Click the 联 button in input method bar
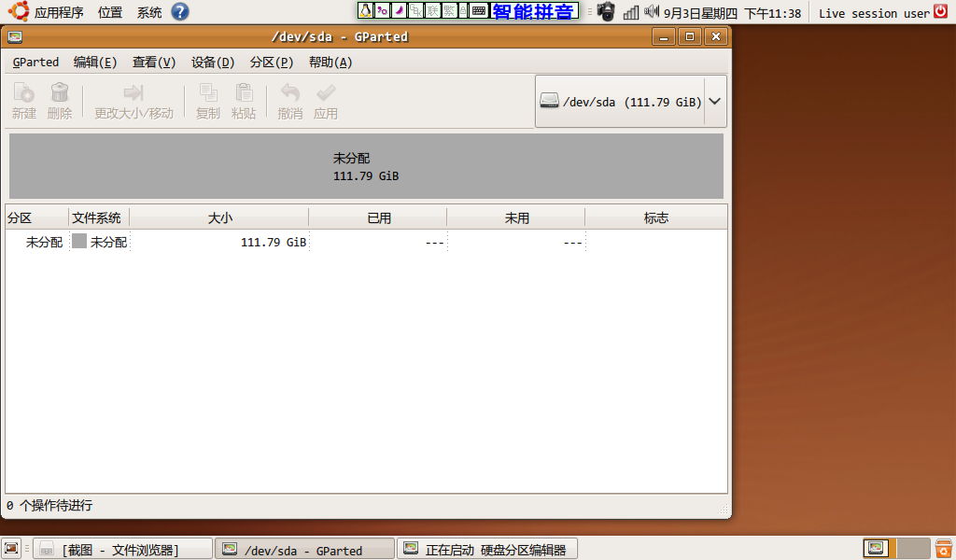956x560 pixels. click(x=433, y=10)
